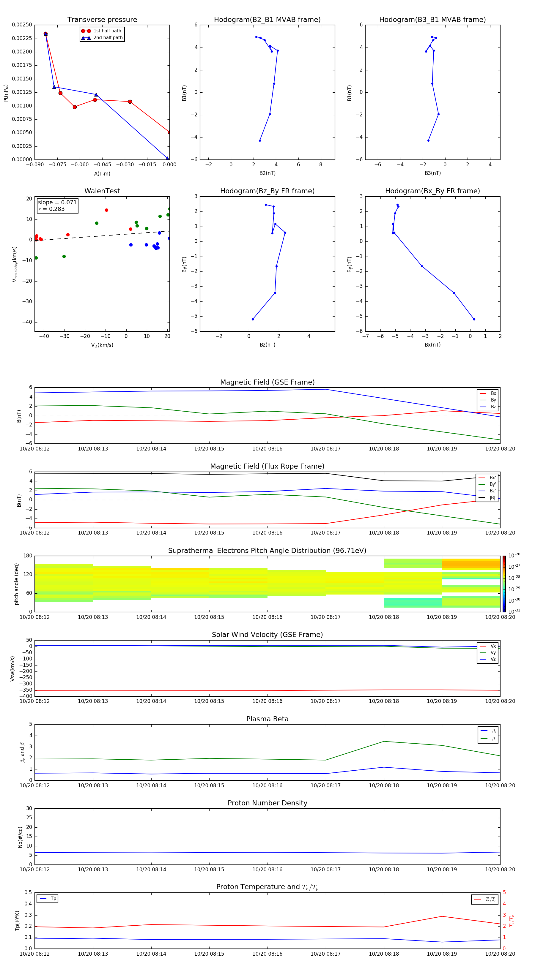Click the '10/20 08:20' tick under temperature panel
The height and width of the screenshot is (980, 535).
[500, 954]
